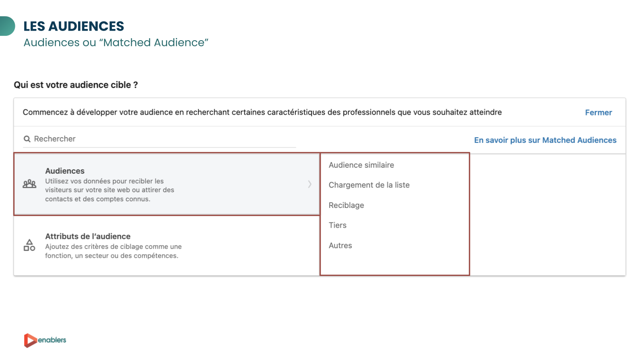Click the LES AUDIENCES slide title
644x362 pixels.
[74, 26]
